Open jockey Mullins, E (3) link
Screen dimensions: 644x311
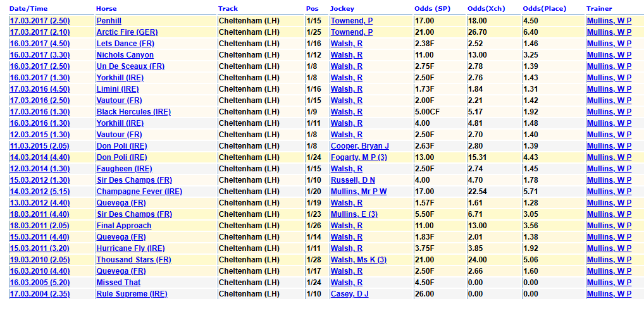click(x=354, y=214)
